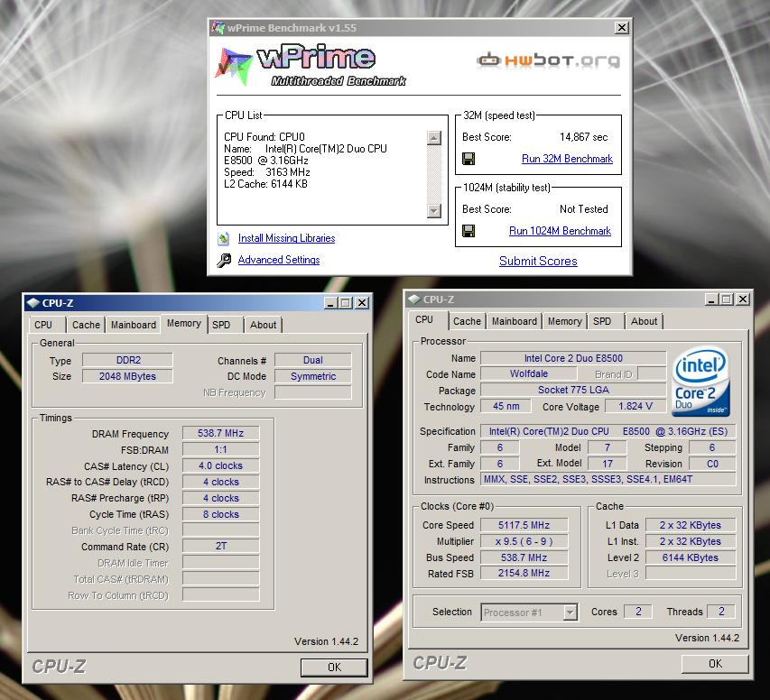Image resolution: width=770 pixels, height=700 pixels.
Task: Click the memory Size 2048 MBytes field
Action: pyautogui.click(x=127, y=376)
